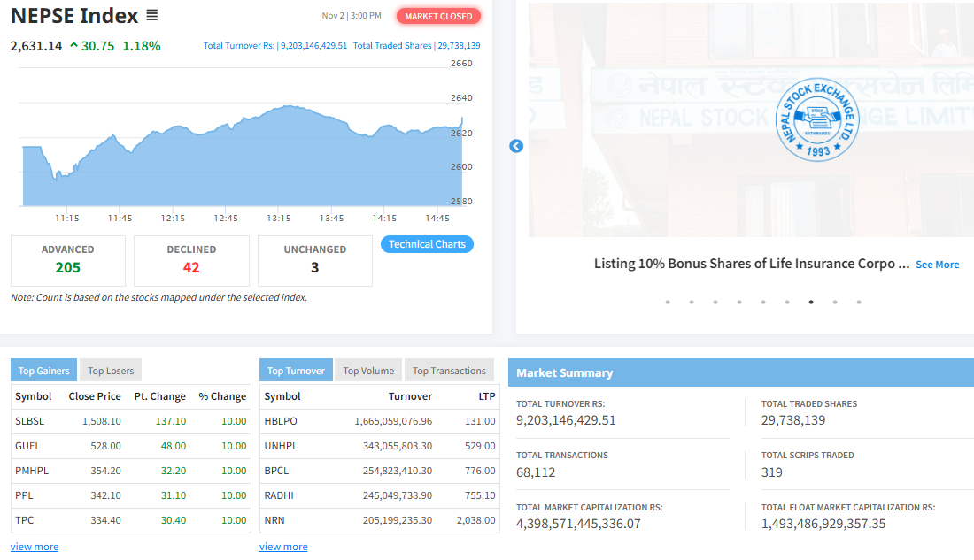Switch to the Top Losers tab
The image size is (974, 560).
tap(111, 371)
